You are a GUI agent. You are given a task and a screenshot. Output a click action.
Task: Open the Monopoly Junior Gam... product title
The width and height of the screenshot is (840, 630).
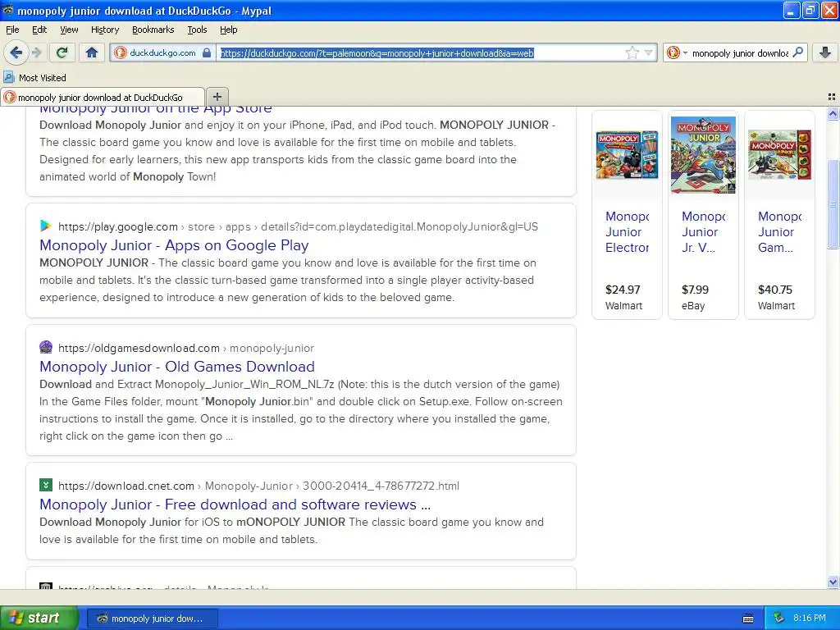(779, 232)
